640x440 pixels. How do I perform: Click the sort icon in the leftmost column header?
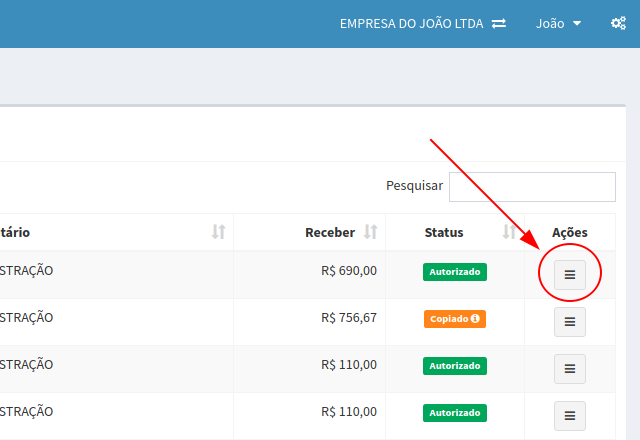click(x=219, y=232)
